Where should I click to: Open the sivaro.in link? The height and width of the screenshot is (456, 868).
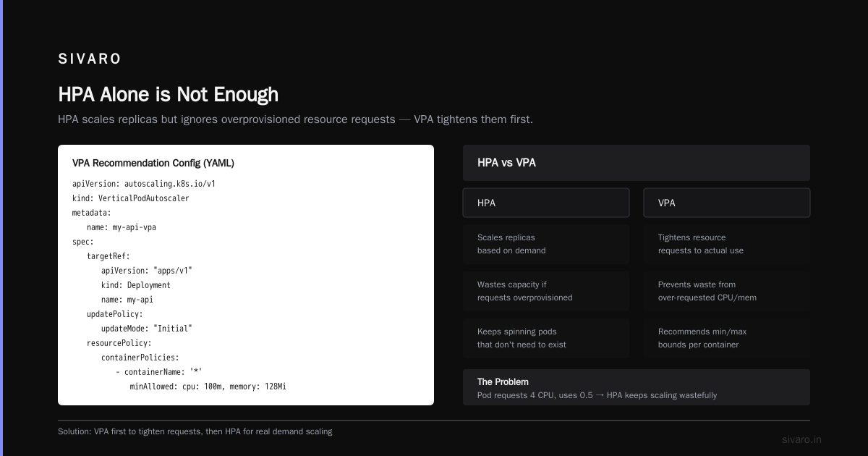point(801,439)
